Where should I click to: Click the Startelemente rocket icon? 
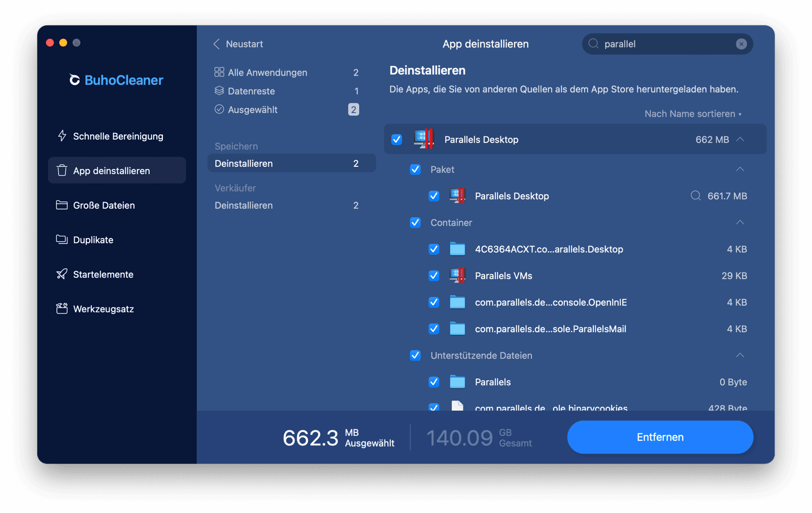(x=61, y=274)
